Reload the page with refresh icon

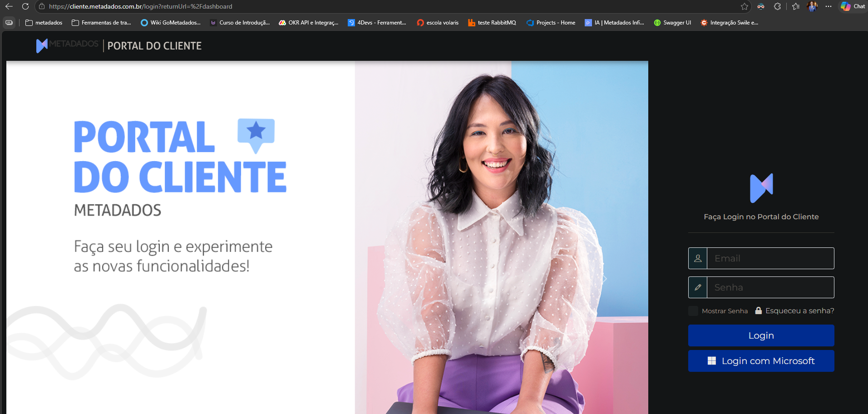[25, 6]
